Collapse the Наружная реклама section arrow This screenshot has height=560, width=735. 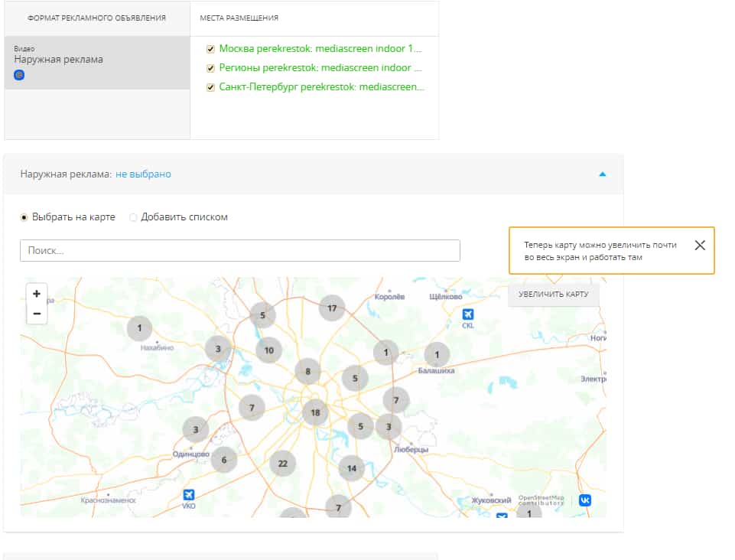coord(603,174)
